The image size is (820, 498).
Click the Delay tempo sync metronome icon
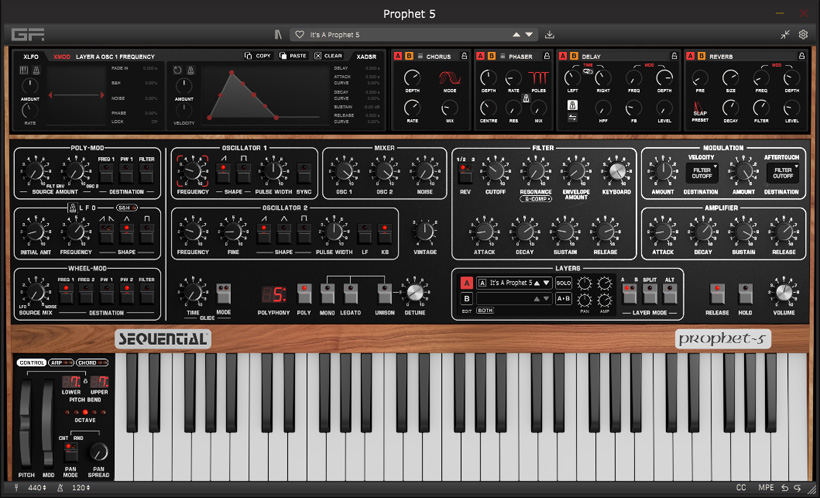click(573, 105)
